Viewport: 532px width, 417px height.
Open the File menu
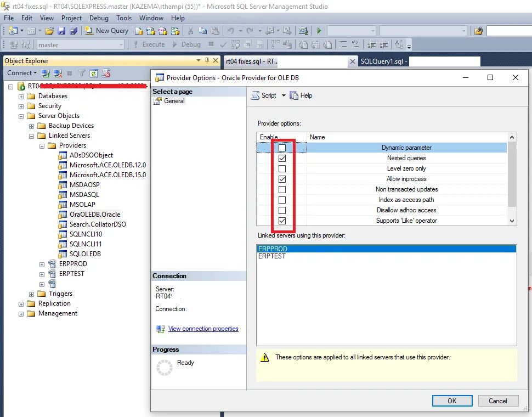pyautogui.click(x=9, y=18)
